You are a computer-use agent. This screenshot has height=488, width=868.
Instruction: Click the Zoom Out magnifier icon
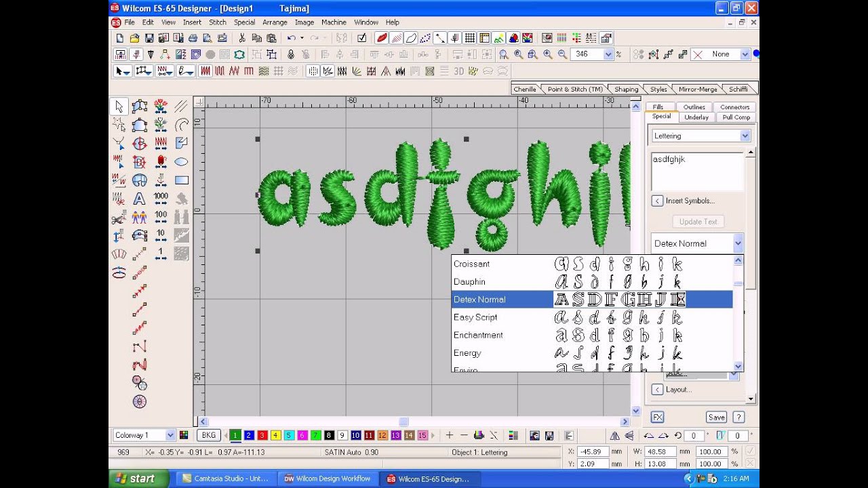click(562, 54)
